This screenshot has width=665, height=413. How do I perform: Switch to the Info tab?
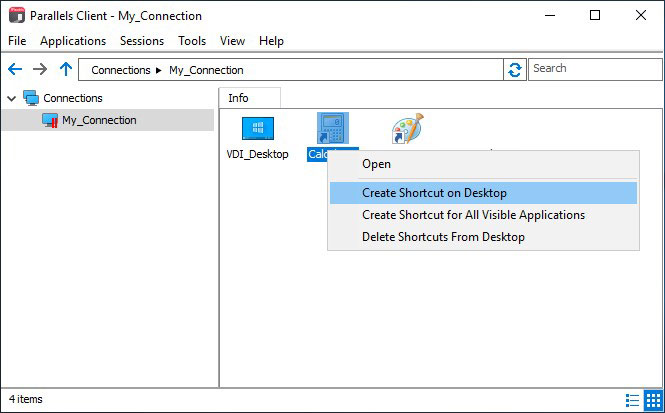click(x=249, y=98)
